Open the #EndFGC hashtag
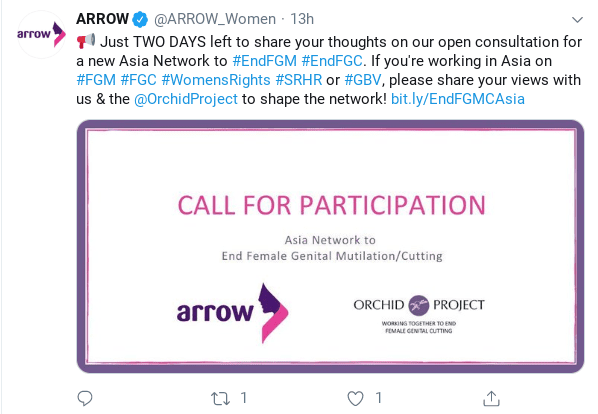The height and width of the screenshot is (414, 598). pyautogui.click(x=332, y=61)
